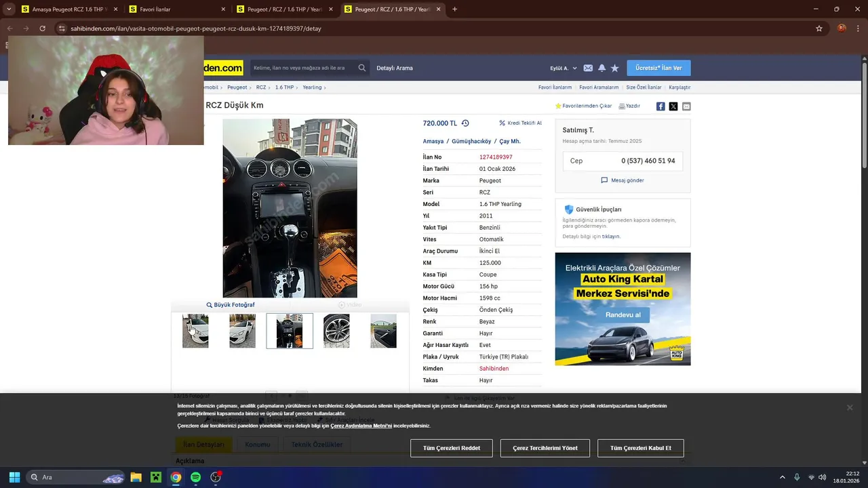
Task: Share the listing by email icon
Action: [686, 106]
